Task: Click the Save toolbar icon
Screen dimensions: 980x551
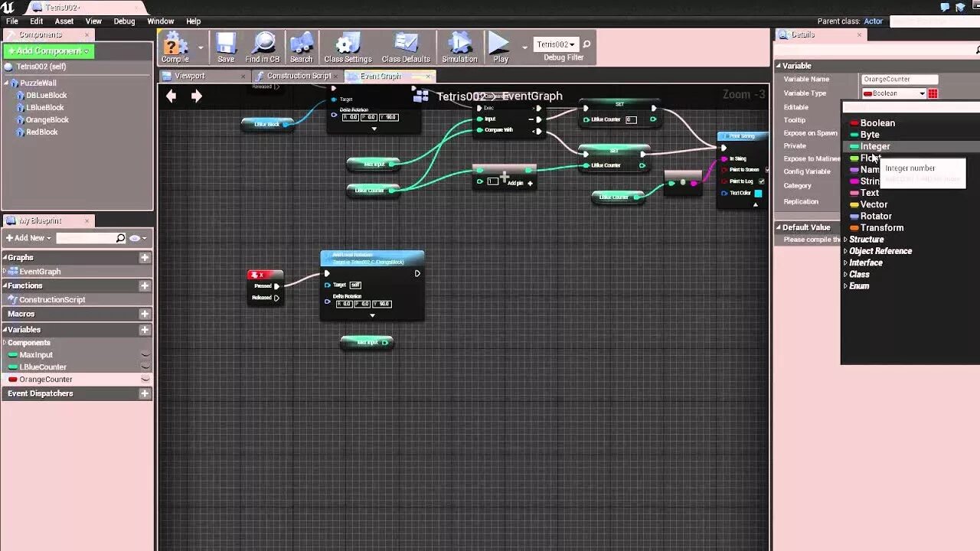Action: point(226,47)
